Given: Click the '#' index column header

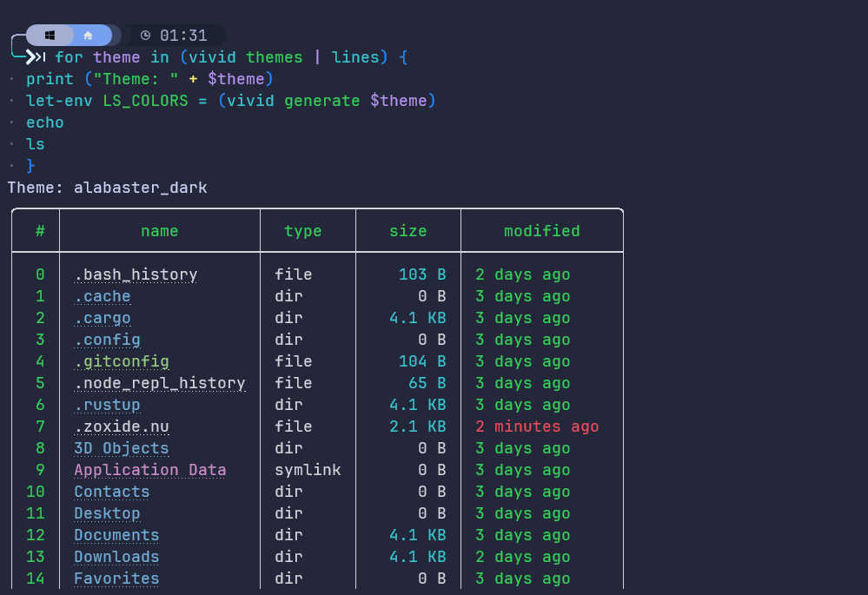Looking at the screenshot, I should click(x=41, y=231).
